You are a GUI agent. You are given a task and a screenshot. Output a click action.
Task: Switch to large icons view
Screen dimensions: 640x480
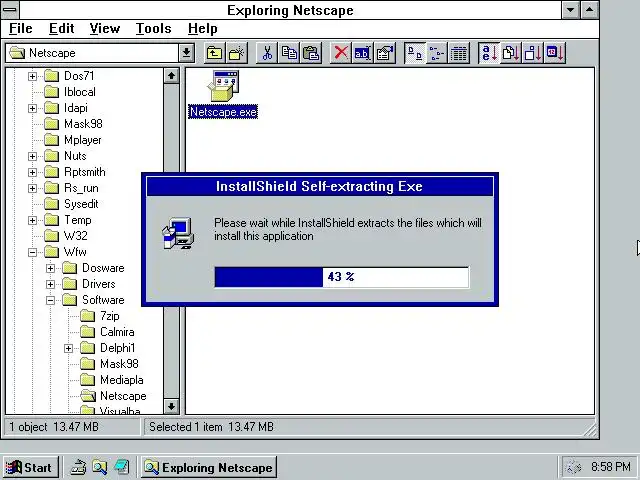coord(415,53)
